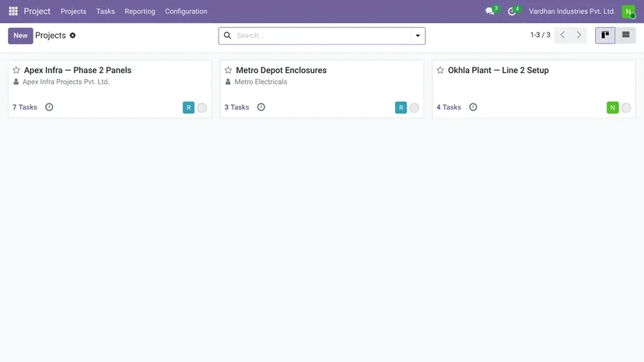The width and height of the screenshot is (644, 362).
Task: Click the Projects settings gear icon
Action: 72,35
